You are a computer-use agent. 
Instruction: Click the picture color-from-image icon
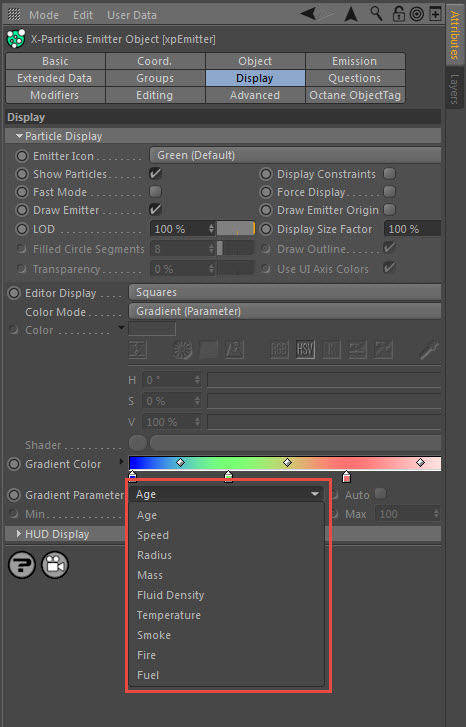(234, 349)
